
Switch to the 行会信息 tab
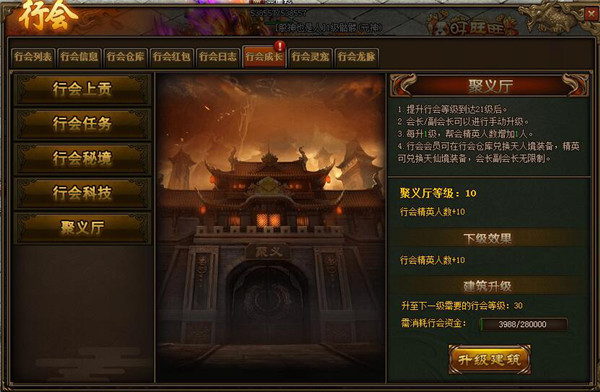point(80,57)
